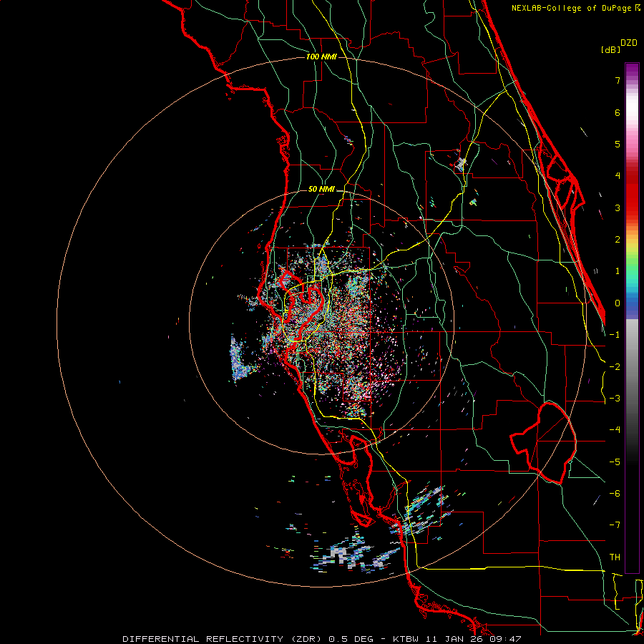Screen dimensions: 644x644
Task: Click the 0 dB label on color scale
Action: 618,303
